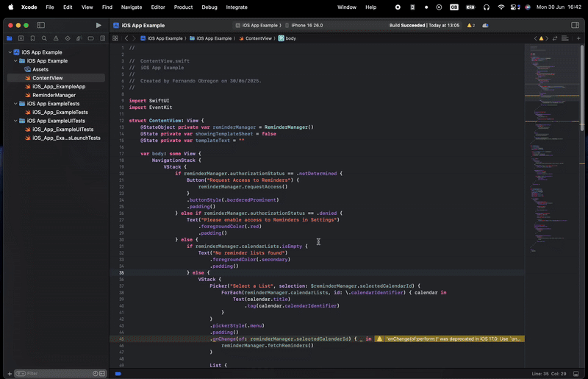Click the inline deprecation warning icon
This screenshot has height=379, width=588.
point(379,339)
